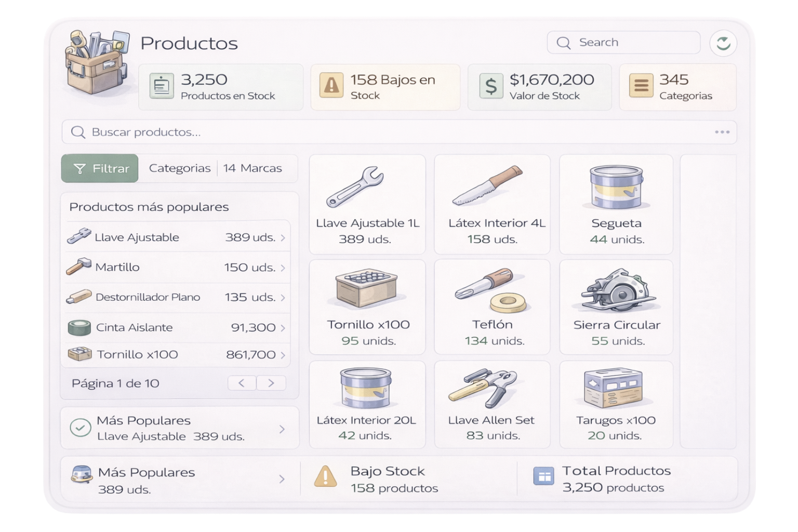
Task: Click the clipboard icon on Productos en Stock
Action: (162, 86)
